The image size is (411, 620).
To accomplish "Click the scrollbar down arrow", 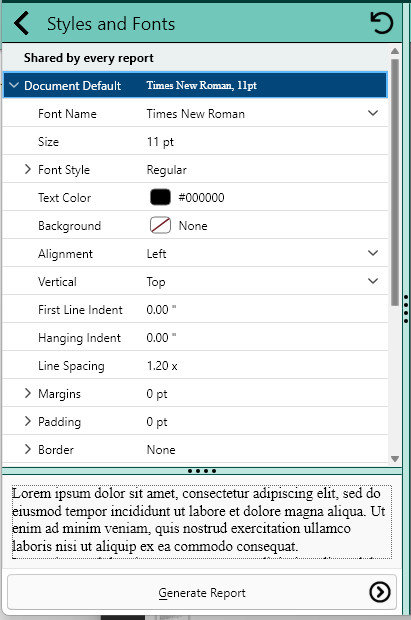I will click(394, 459).
